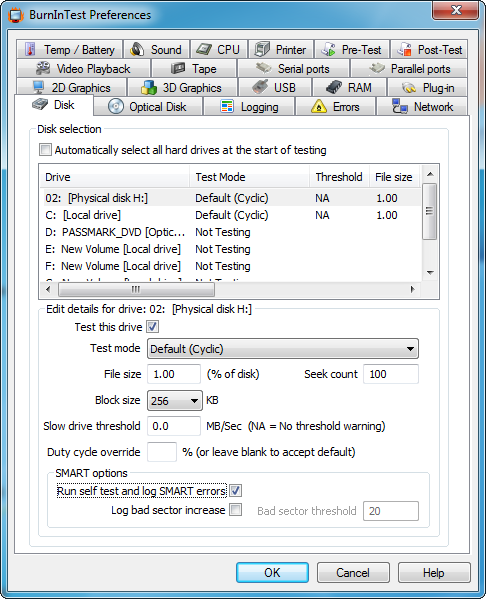
Task: Select the C: [Local drive] row
Action: (x=230, y=215)
